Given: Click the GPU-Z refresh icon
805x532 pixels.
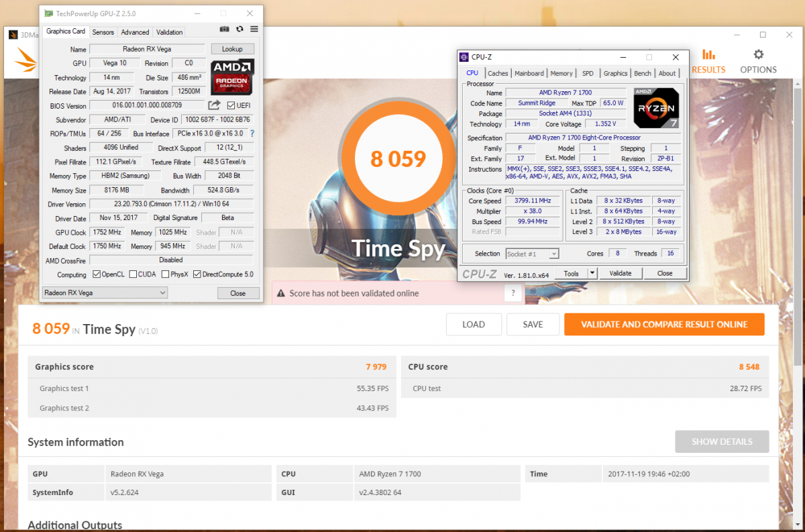Looking at the screenshot, I should [x=239, y=29].
